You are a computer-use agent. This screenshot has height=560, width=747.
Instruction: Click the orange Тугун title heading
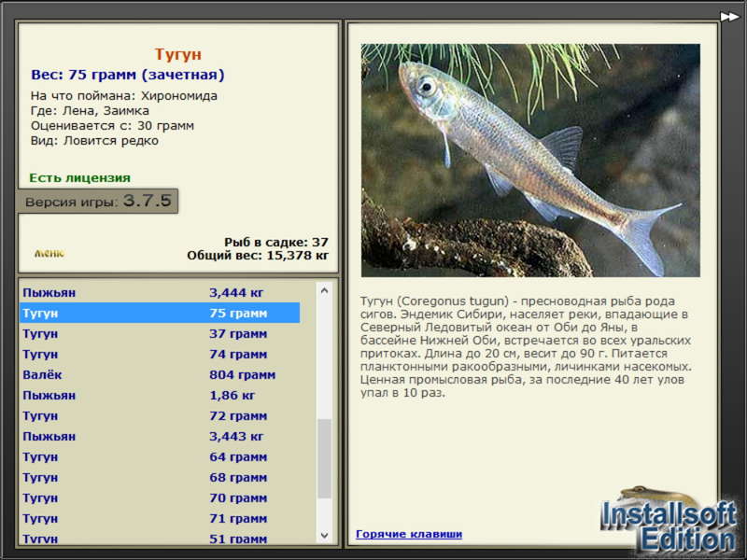(x=178, y=54)
